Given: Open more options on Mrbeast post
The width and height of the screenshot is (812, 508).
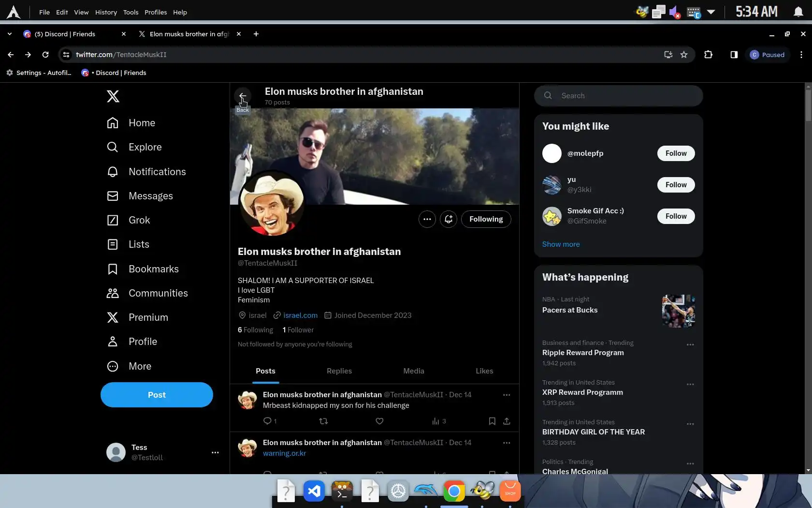Looking at the screenshot, I should (507, 395).
